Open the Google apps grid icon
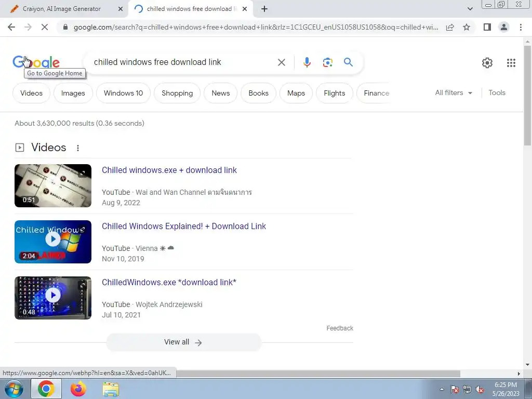Screen dimensions: 532x399 (511, 63)
